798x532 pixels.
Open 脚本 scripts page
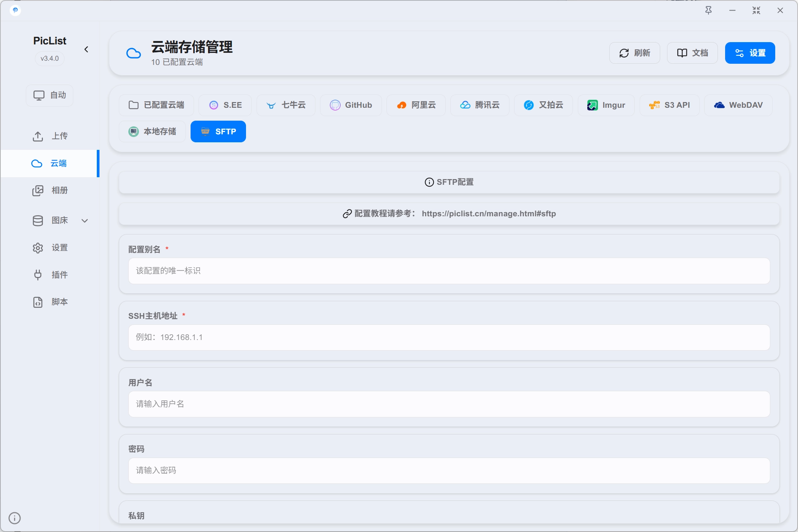[x=50, y=302]
